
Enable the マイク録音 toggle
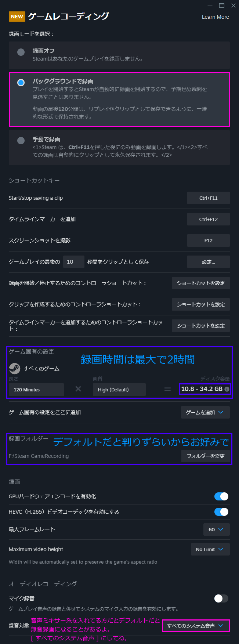(x=221, y=598)
